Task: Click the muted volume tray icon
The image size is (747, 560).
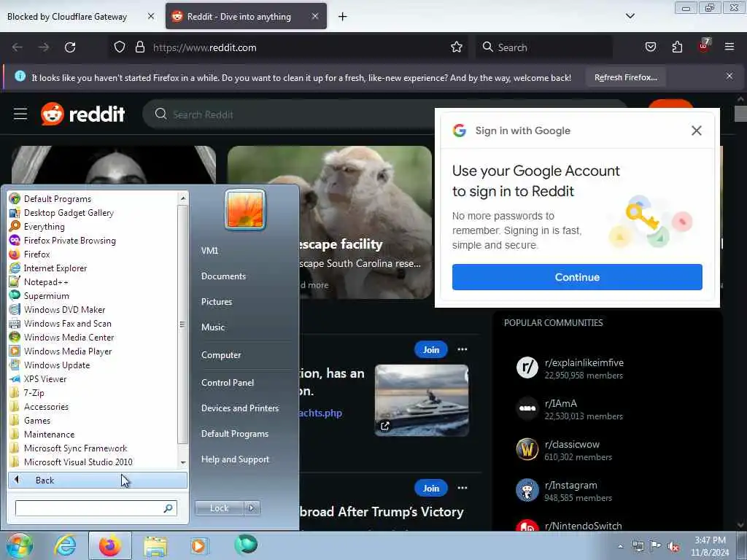Action: pyautogui.click(x=673, y=546)
